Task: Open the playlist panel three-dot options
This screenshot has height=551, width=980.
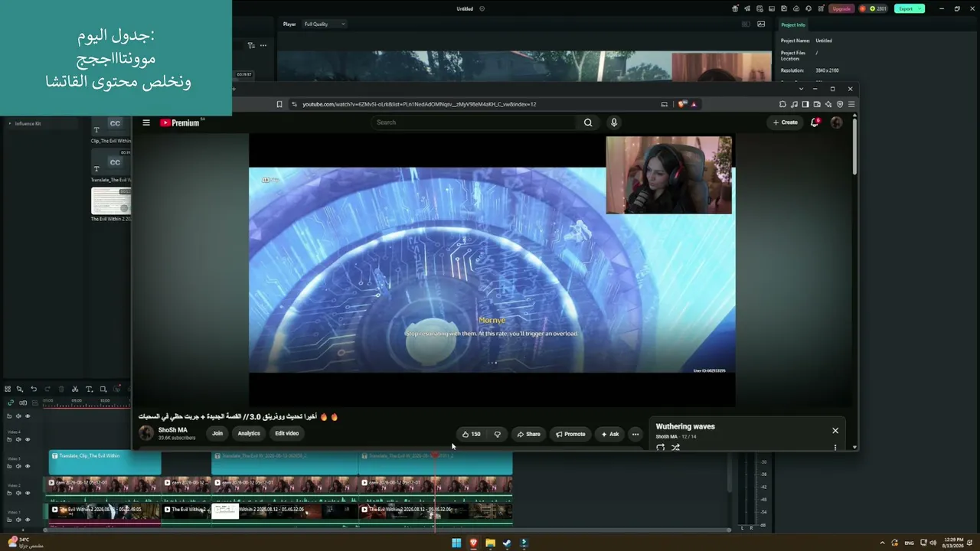Action: tap(835, 448)
